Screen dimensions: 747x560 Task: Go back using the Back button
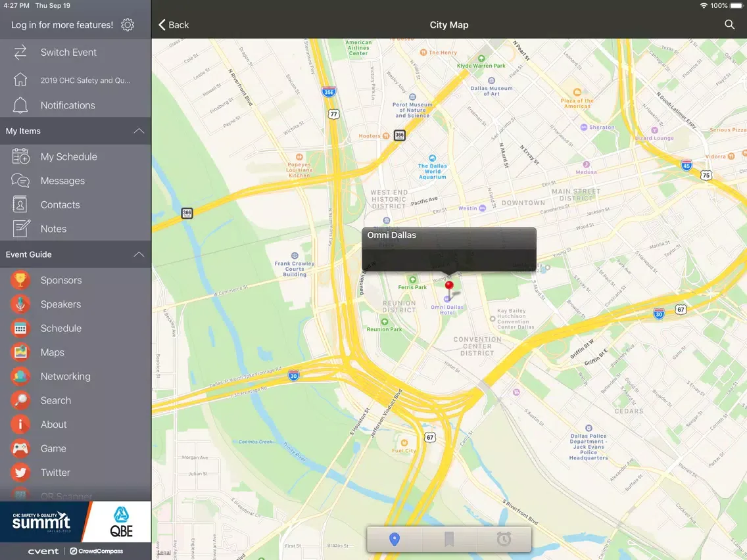174,25
